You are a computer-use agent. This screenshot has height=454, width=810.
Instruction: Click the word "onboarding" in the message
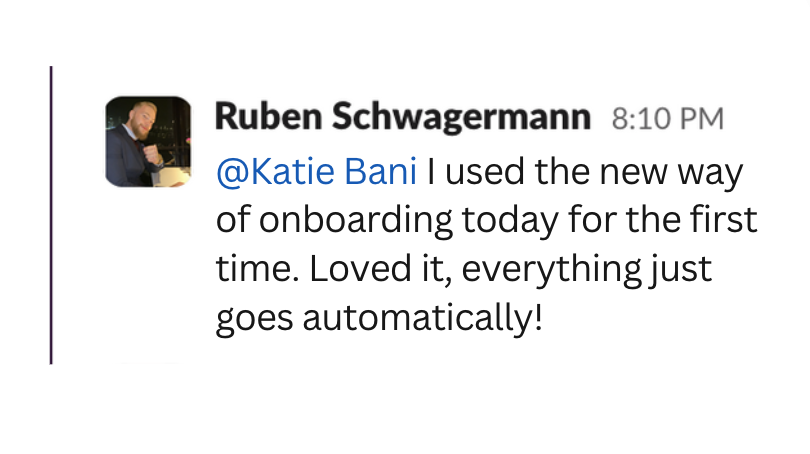[x=355, y=221]
